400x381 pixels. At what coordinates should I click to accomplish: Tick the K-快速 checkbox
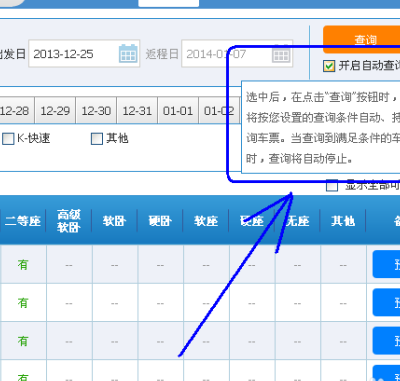pos(8,139)
